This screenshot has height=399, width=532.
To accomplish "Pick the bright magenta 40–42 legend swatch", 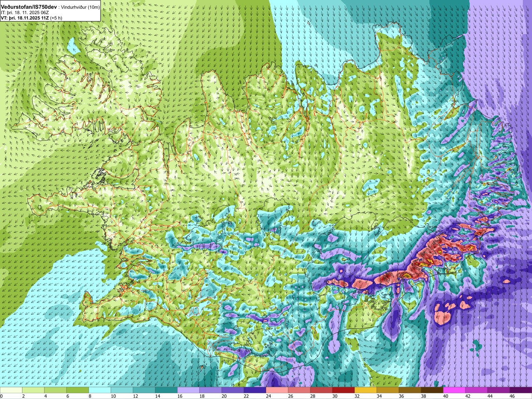I will (454, 390).
